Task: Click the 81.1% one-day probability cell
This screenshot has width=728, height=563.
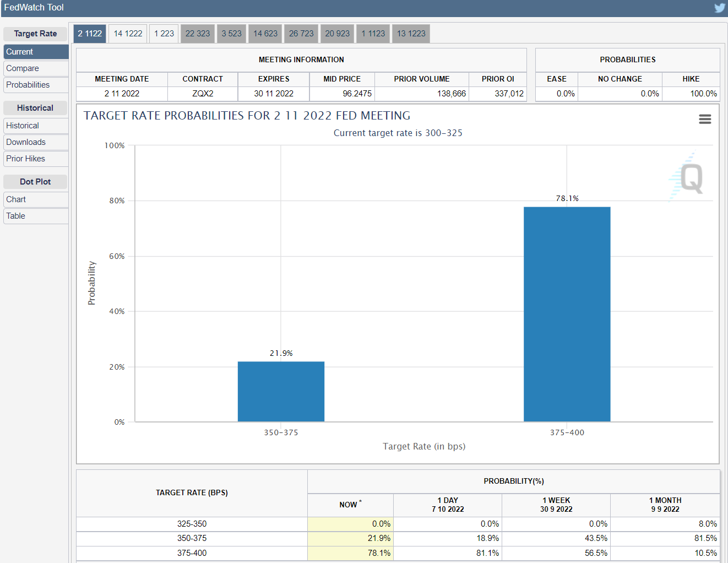Action: coord(448,553)
